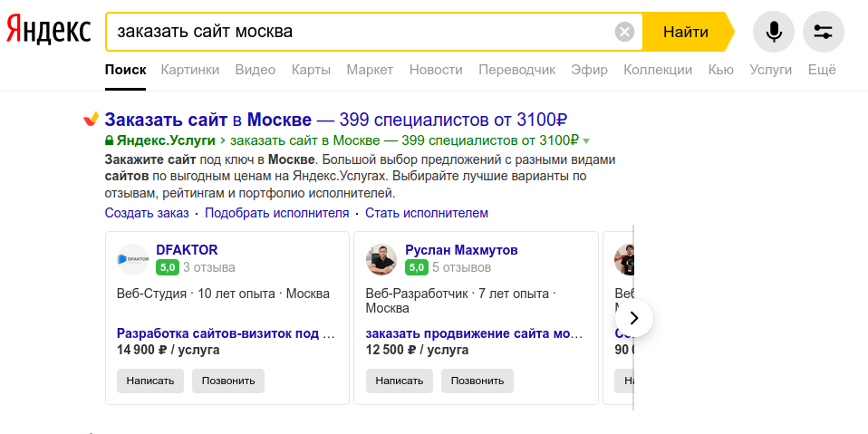Click Написать in the DFAKTOR card
The width and height of the screenshot is (868, 434).
150,381
